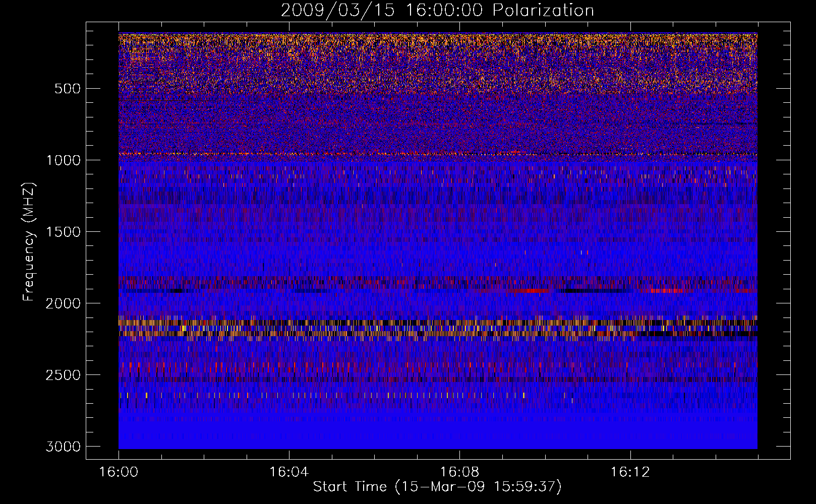Click the plot title "2009/03/15 16:00:00 Polarization"
The image size is (816, 504).
(x=437, y=10)
